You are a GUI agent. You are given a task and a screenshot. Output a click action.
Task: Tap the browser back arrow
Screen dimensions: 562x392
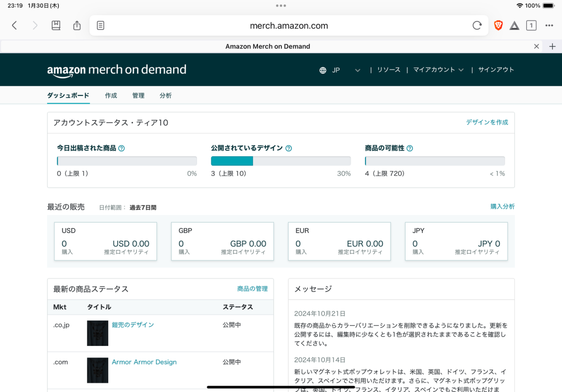[15, 25]
